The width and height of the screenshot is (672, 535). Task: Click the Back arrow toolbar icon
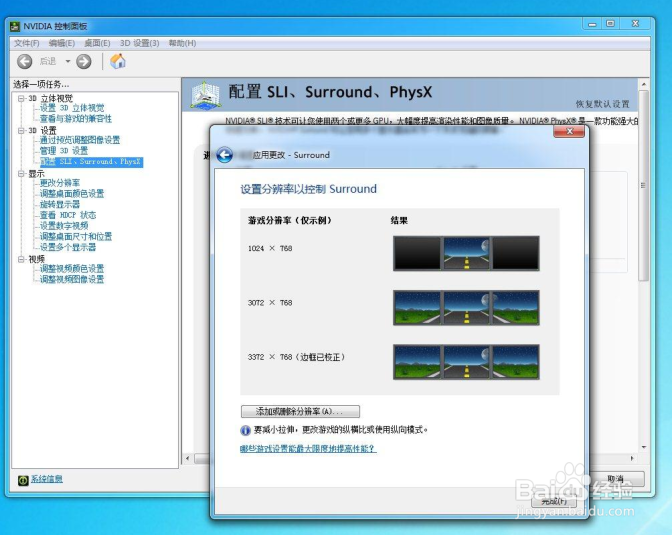[24, 62]
